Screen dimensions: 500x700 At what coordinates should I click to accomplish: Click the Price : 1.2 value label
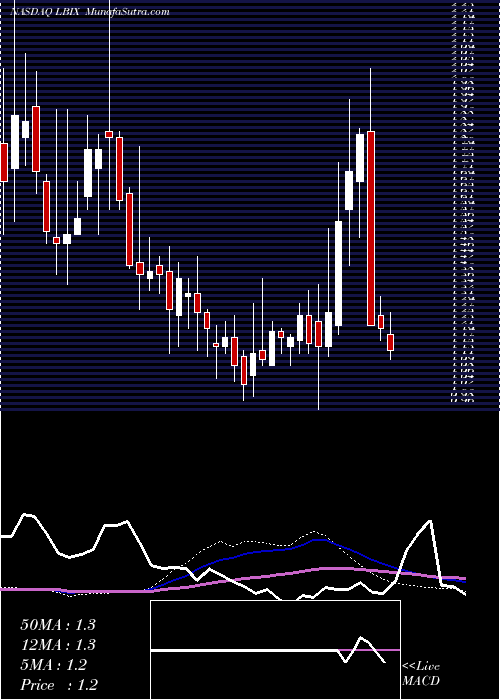click(x=59, y=685)
